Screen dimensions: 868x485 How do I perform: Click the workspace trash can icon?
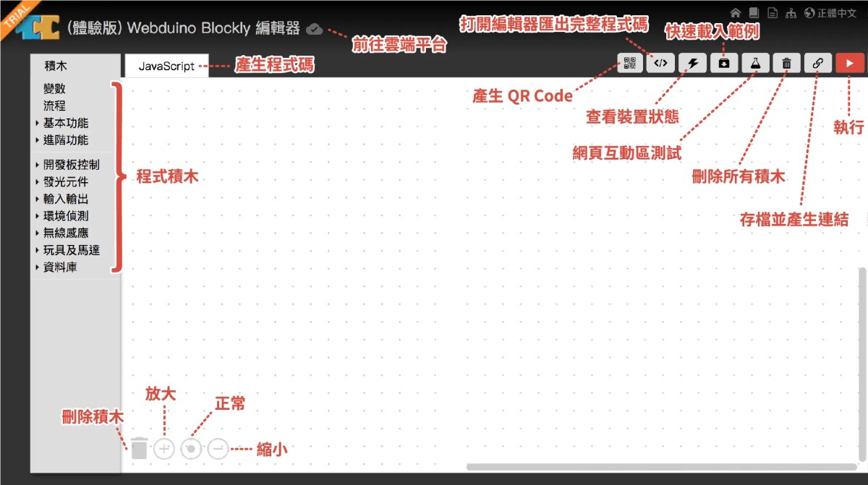140,448
